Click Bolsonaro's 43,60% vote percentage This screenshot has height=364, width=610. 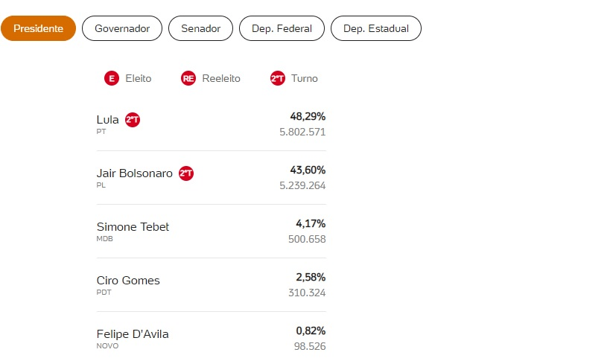pyautogui.click(x=308, y=170)
